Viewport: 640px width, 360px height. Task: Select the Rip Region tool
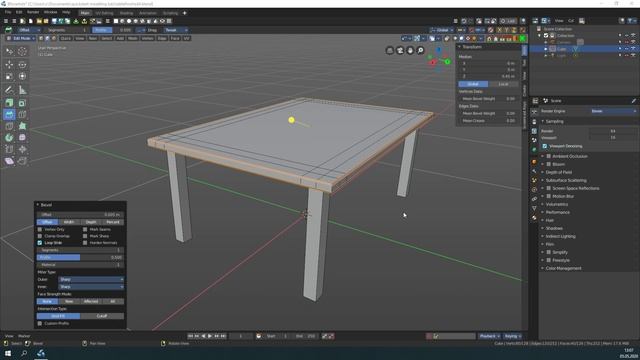pyautogui.click(x=22, y=161)
